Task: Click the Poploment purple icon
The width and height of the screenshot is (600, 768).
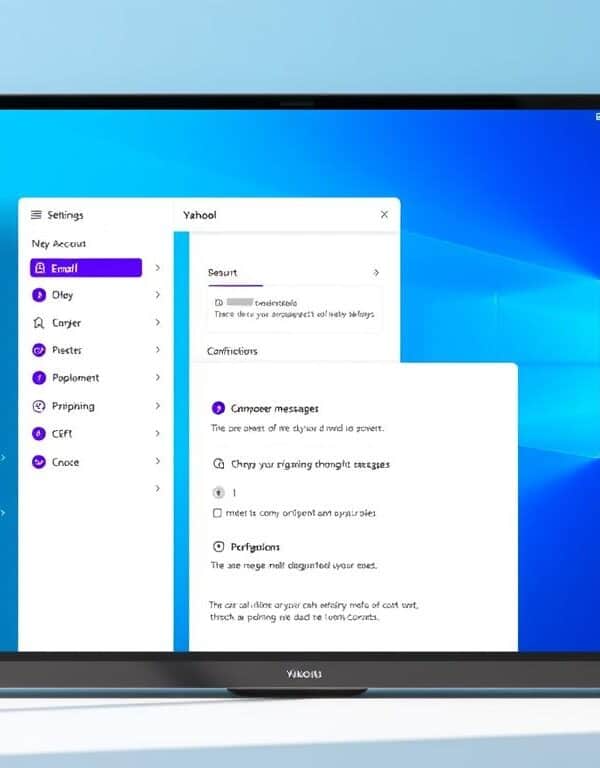Action: click(39, 378)
